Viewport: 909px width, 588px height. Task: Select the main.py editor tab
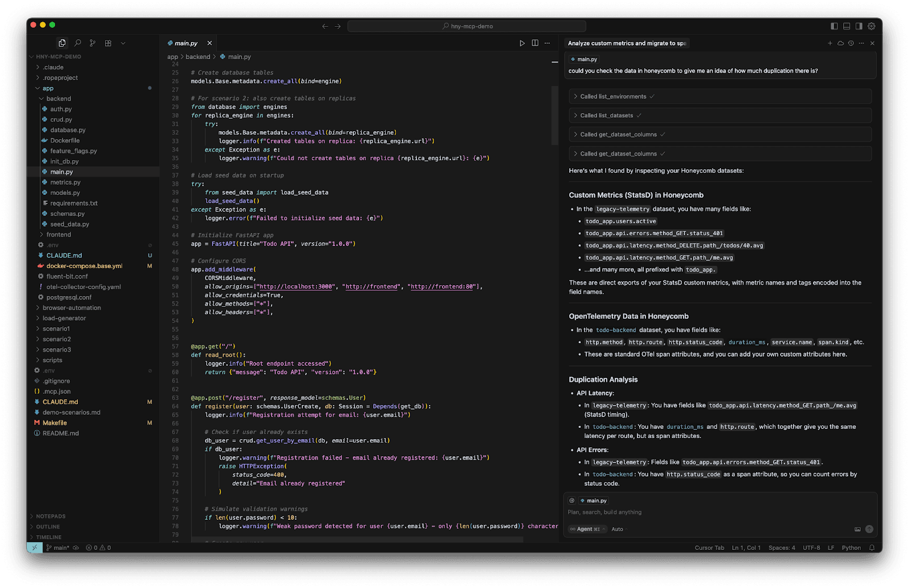(x=186, y=43)
